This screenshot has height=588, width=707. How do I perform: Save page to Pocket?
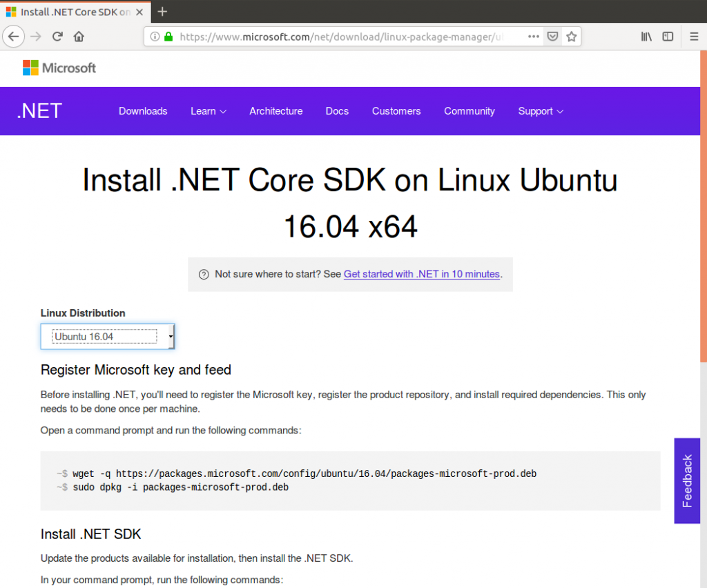click(552, 37)
